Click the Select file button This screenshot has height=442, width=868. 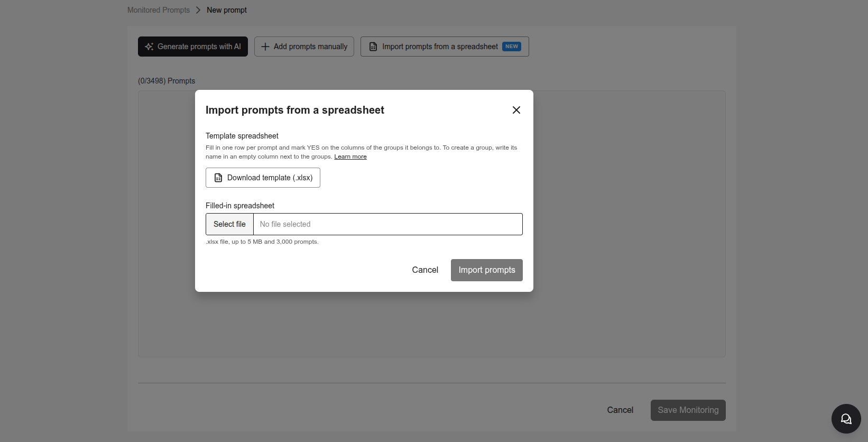pyautogui.click(x=229, y=224)
